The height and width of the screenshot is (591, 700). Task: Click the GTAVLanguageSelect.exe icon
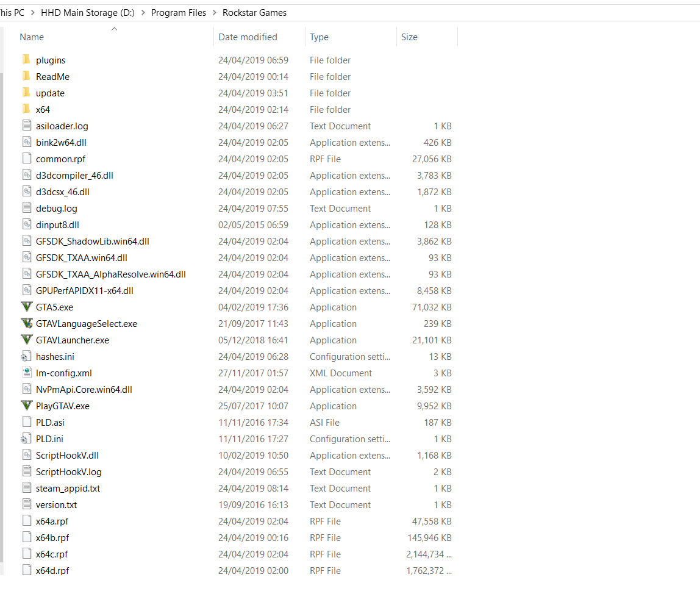[27, 324]
